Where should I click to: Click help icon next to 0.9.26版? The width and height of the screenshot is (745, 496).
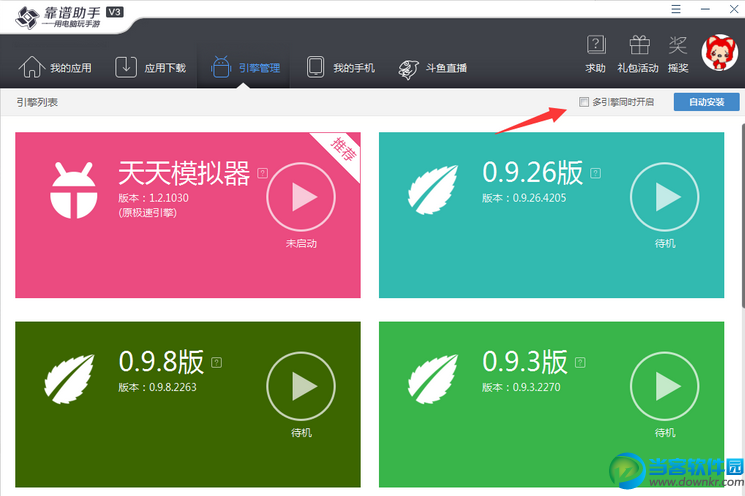595,173
